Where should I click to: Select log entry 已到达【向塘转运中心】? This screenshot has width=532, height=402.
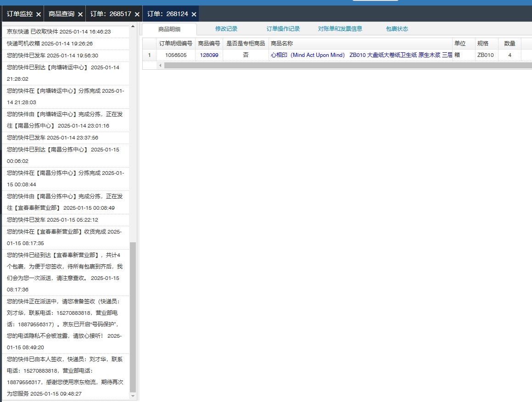pyautogui.click(x=66, y=73)
